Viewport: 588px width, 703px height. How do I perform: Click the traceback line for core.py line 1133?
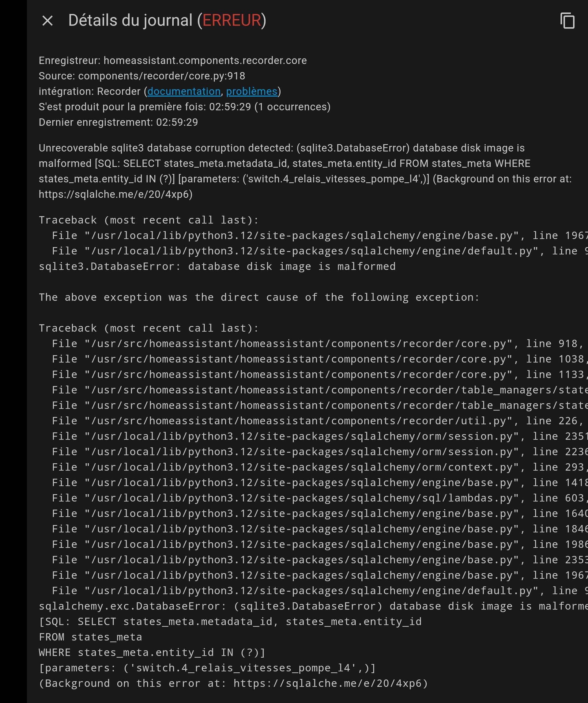coord(319,374)
